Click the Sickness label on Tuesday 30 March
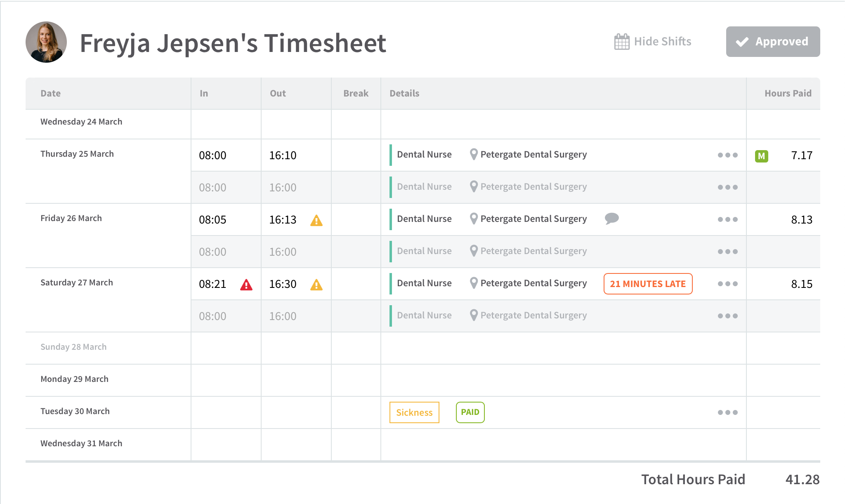The image size is (845, 504). pyautogui.click(x=414, y=412)
